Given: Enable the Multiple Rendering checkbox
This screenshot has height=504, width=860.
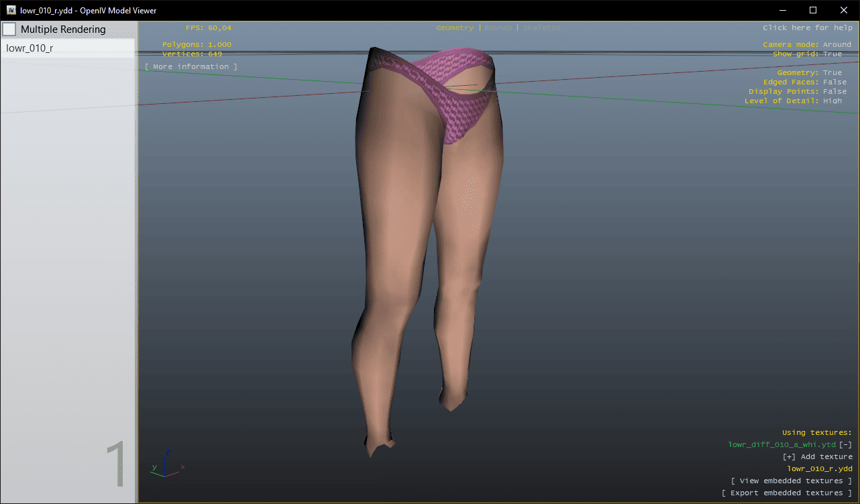Looking at the screenshot, I should (x=9, y=29).
